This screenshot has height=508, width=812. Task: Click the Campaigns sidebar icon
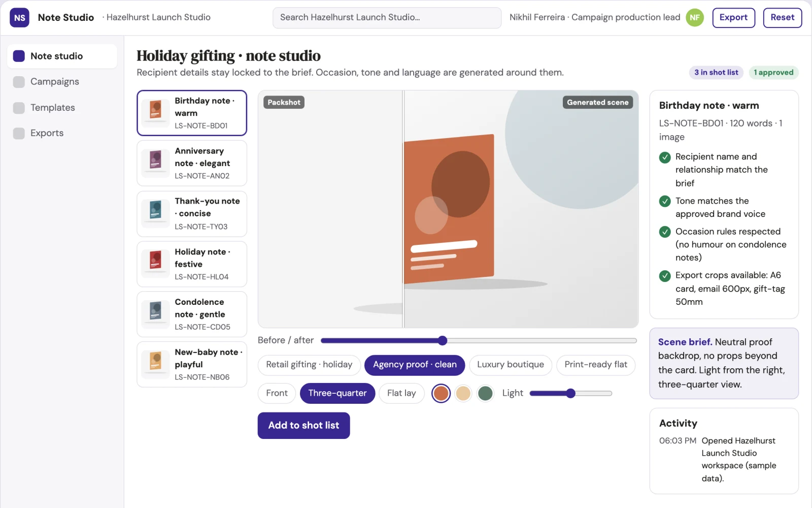tap(19, 82)
